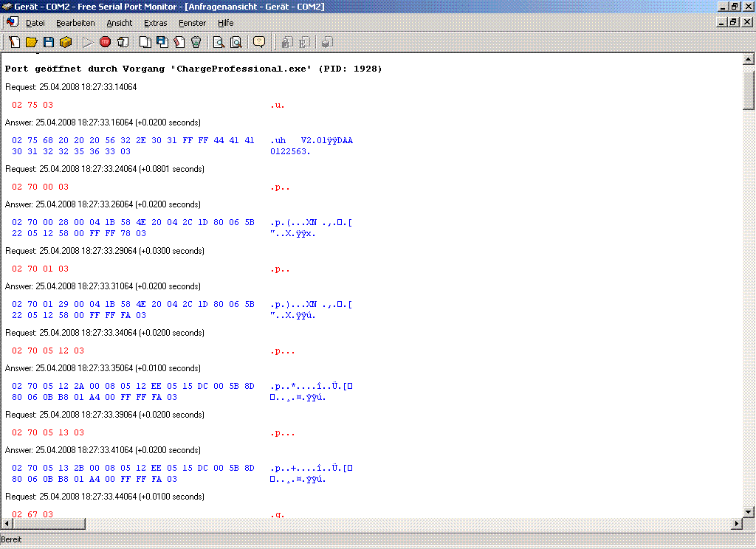Click red hex bytes '02 70 05 12 03'
The width and height of the screenshot is (756, 549).
click(x=48, y=351)
